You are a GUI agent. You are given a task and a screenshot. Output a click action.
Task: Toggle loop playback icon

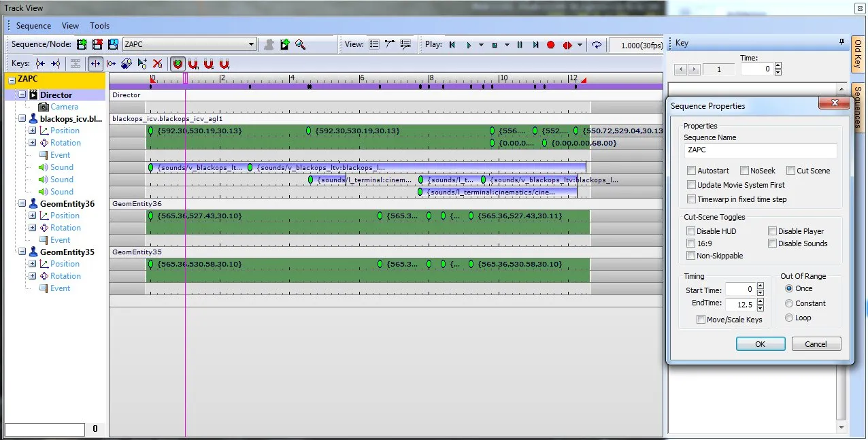click(597, 45)
